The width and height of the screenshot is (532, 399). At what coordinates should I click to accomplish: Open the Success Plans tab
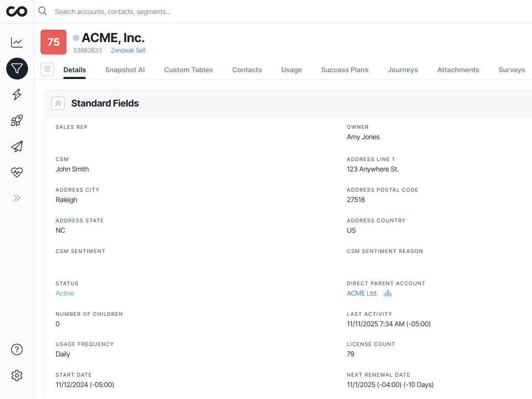tap(344, 70)
